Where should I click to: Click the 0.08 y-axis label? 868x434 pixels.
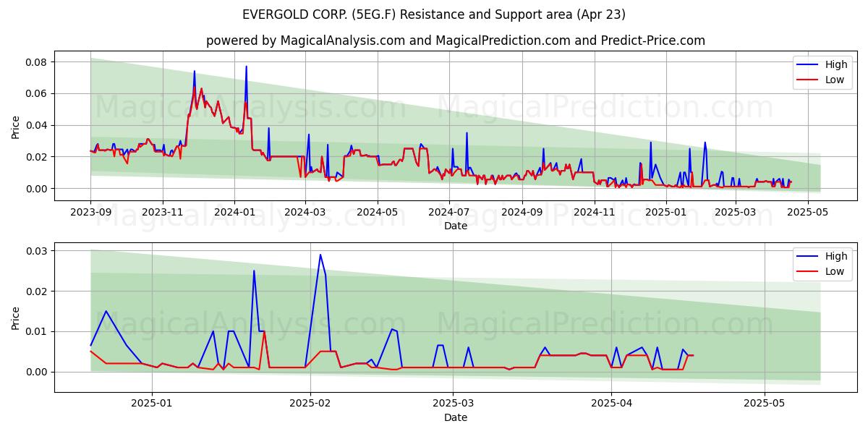click(35, 62)
